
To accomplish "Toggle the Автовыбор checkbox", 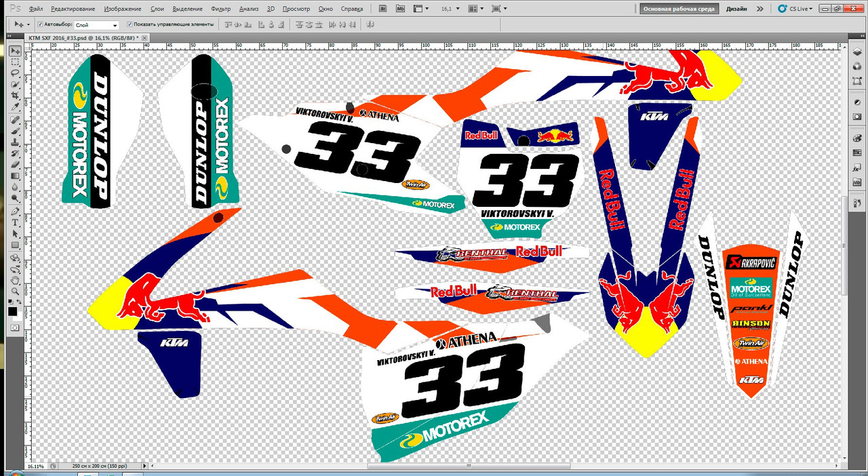I will [40, 24].
